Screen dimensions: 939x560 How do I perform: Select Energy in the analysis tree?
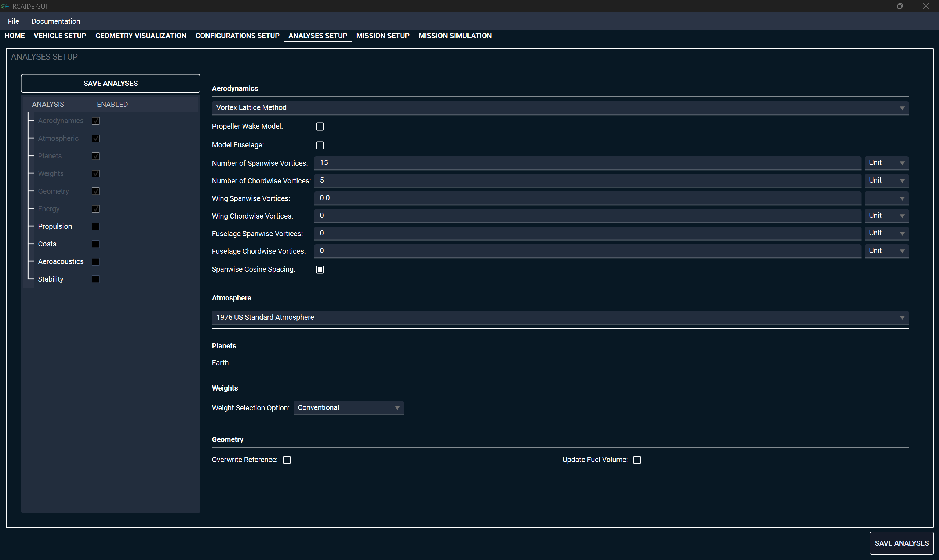[x=49, y=209]
